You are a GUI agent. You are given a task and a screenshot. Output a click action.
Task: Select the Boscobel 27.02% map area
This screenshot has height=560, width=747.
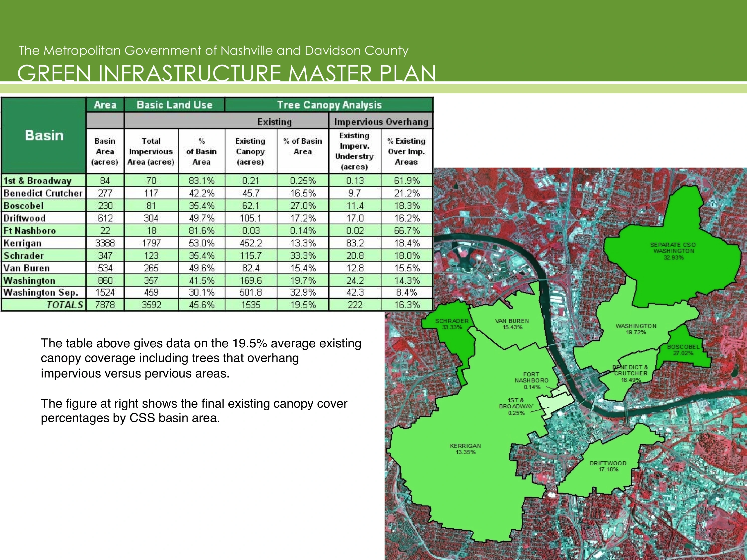tap(683, 350)
